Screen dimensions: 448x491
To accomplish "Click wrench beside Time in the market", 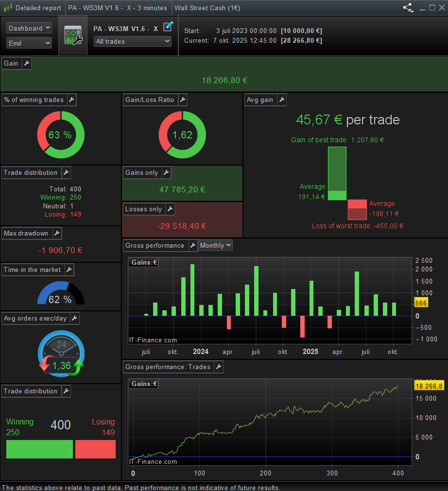I will [x=69, y=270].
